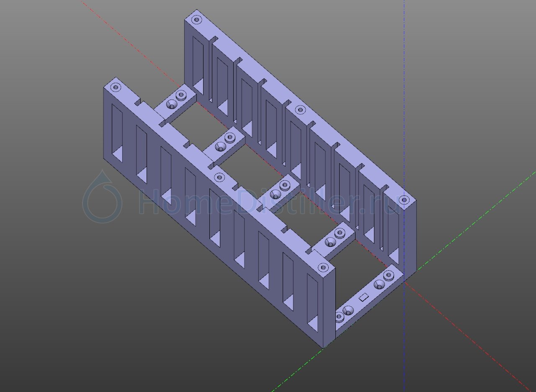Select the screw hole atop the rear wall's far-left corner
Screen dimensions: 536x392
[x=196, y=20]
